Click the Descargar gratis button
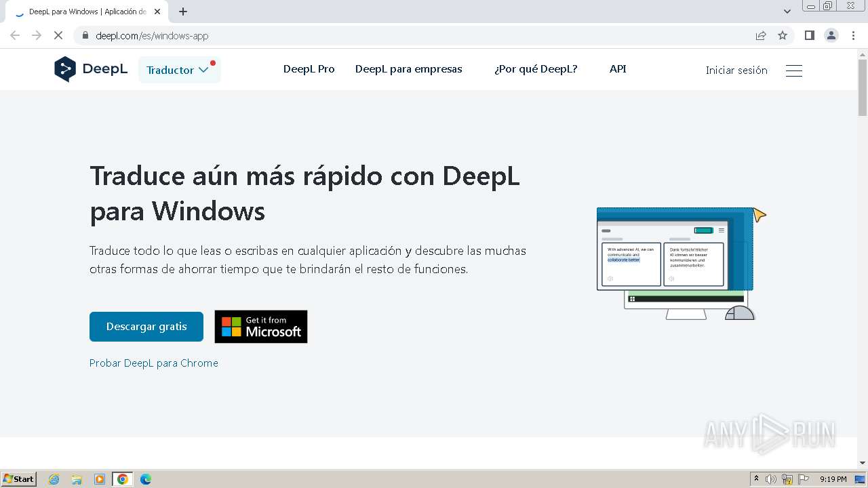The width and height of the screenshot is (868, 488). 146,327
